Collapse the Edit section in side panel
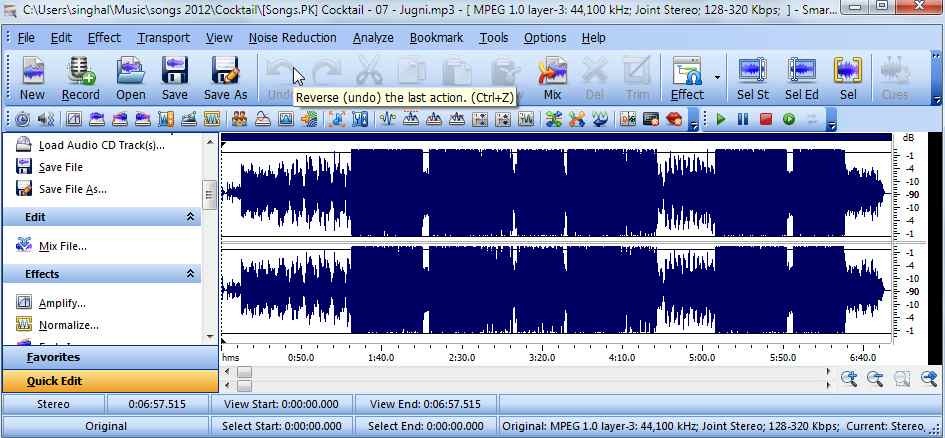945x438 pixels. point(191,217)
